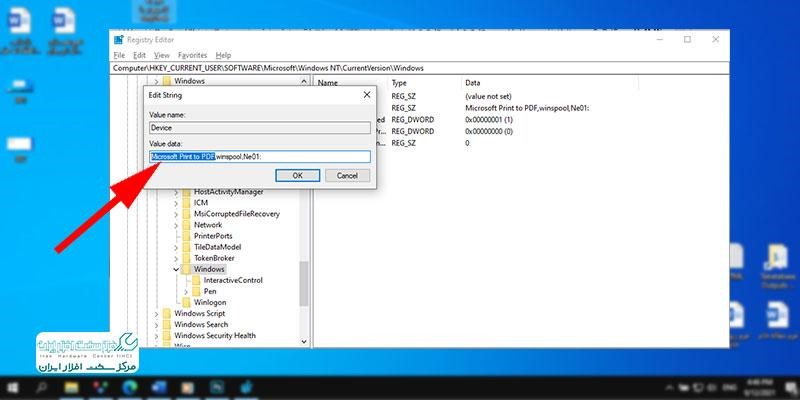
Task: Collapse the selected Windows key
Action: pos(176,269)
